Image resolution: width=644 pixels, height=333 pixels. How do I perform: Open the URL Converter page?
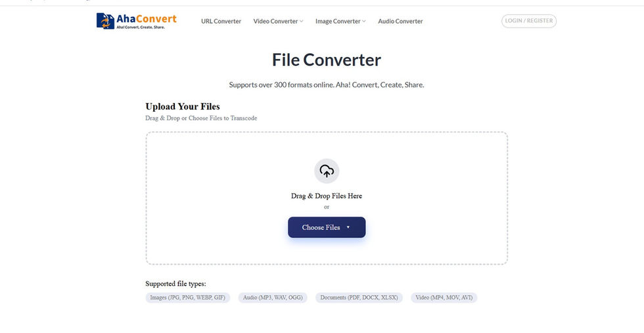pos(221,22)
